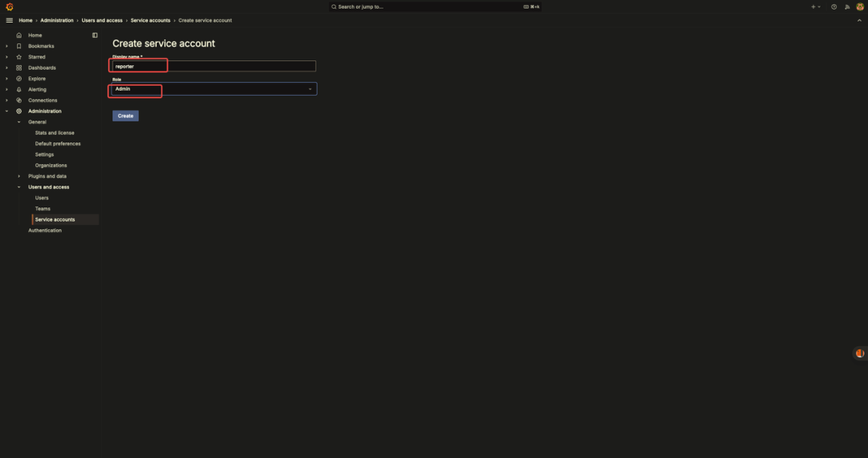Open the Role dropdown showing Admin

(x=214, y=89)
